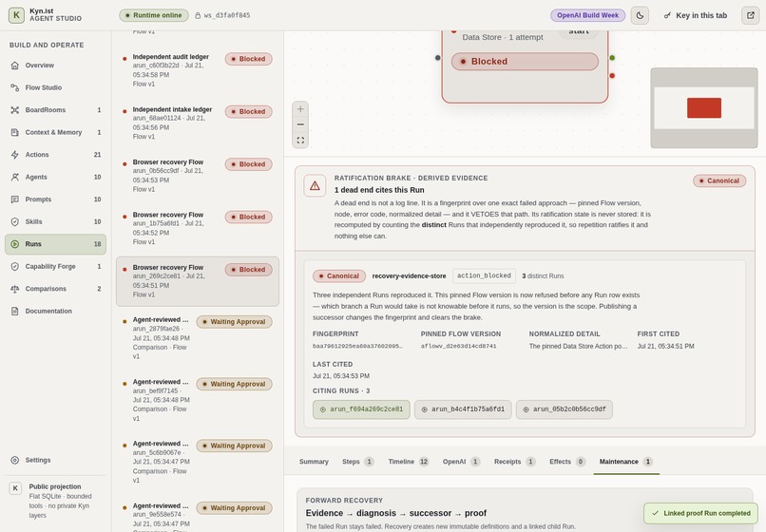This screenshot has height=532, width=766.
Task: Click the red output port on node
Action: (x=612, y=76)
